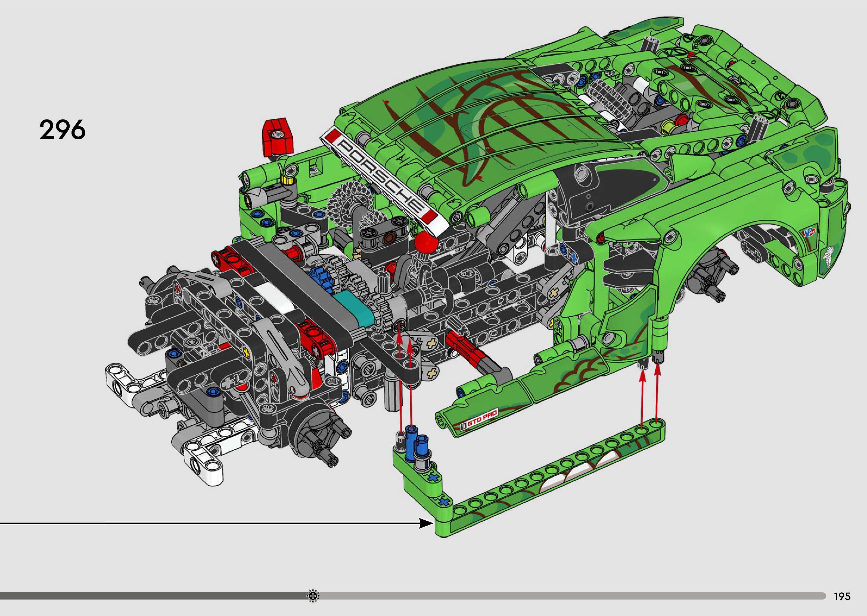Click the PORSCHE windshield sticker
Viewport: 867px width, 616px height.
(380, 179)
